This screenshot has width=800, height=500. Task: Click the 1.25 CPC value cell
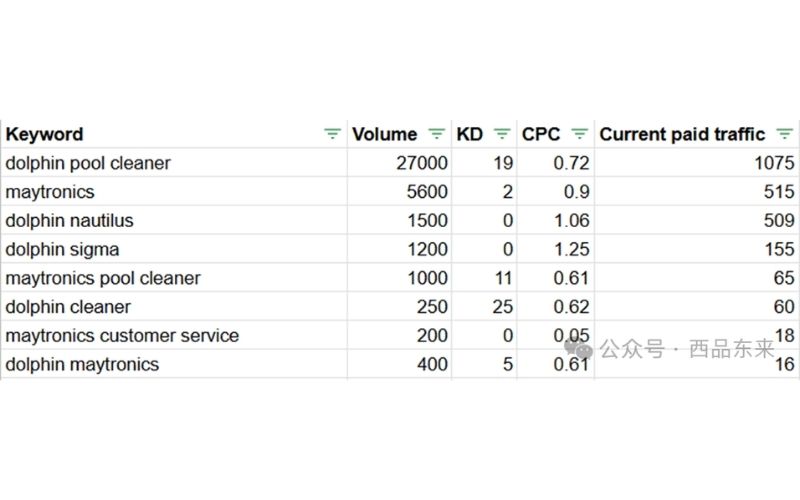[x=571, y=249]
